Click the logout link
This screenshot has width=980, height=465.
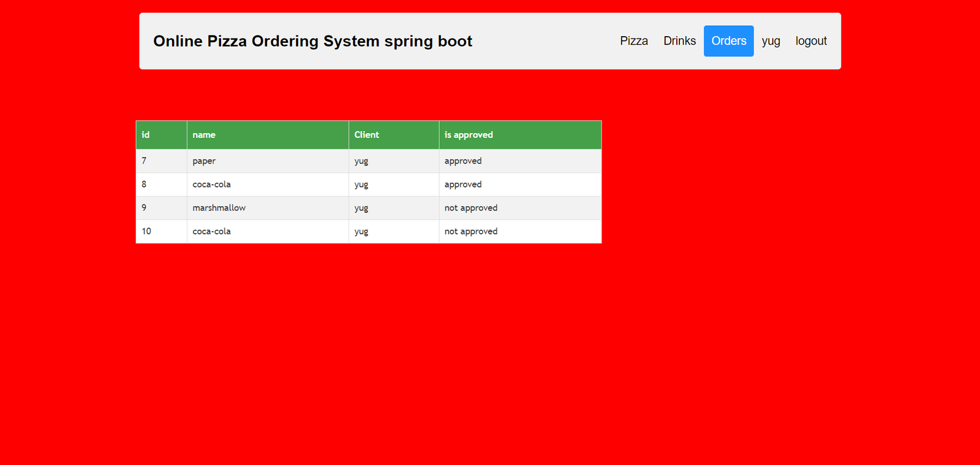click(811, 41)
